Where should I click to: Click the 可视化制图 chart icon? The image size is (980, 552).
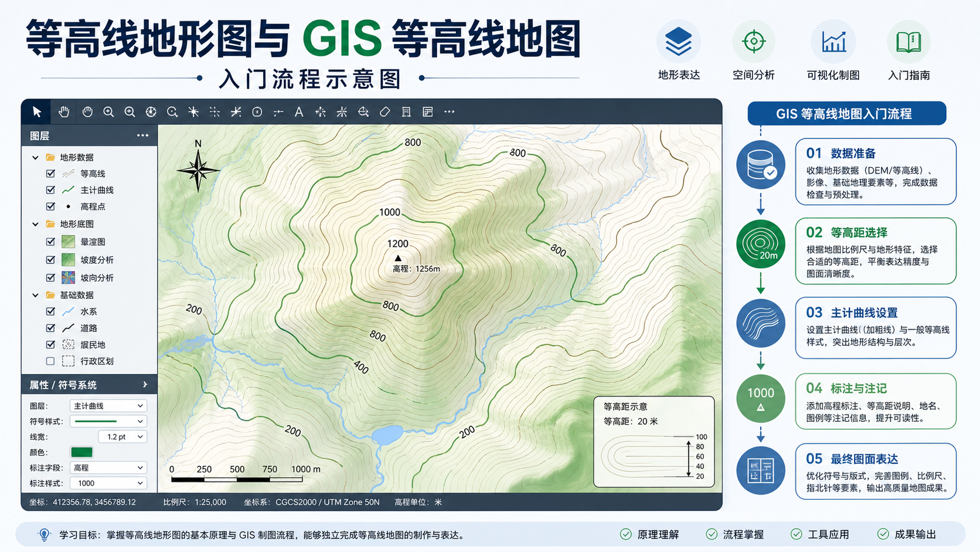pyautogui.click(x=833, y=42)
